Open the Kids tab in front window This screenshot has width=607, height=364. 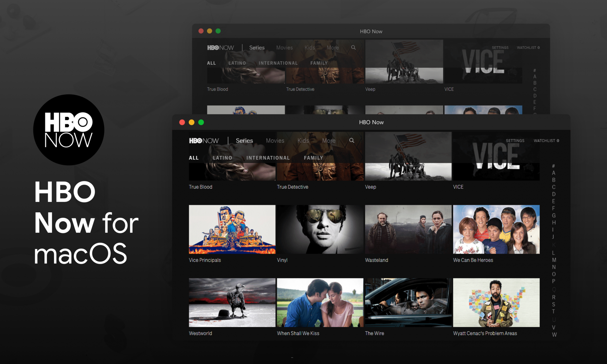pyautogui.click(x=303, y=141)
